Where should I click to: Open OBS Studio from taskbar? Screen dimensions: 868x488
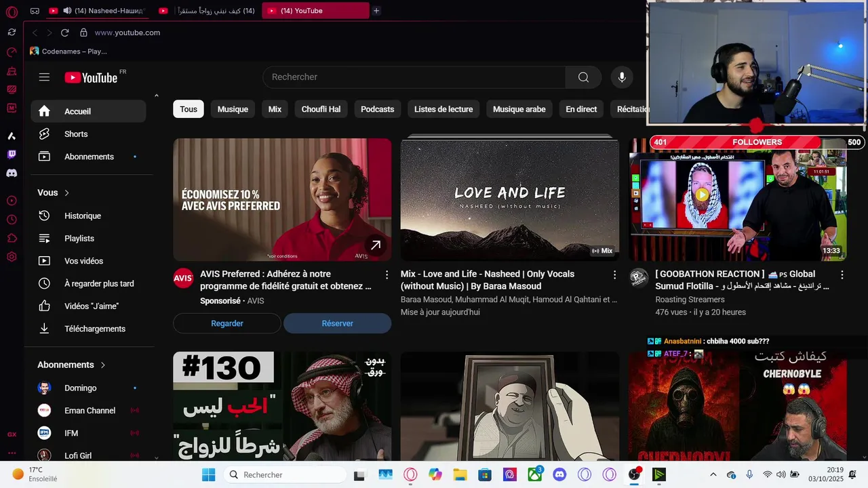click(x=634, y=474)
